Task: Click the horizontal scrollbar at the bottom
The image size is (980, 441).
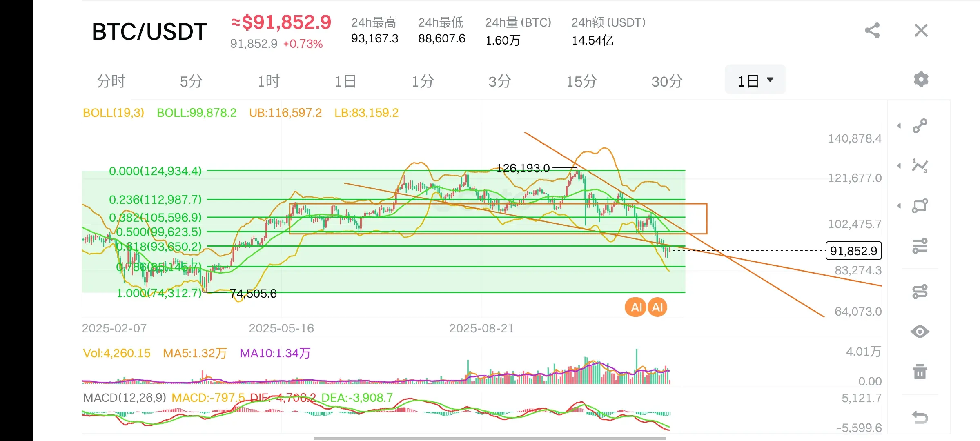Action: pyautogui.click(x=490, y=438)
